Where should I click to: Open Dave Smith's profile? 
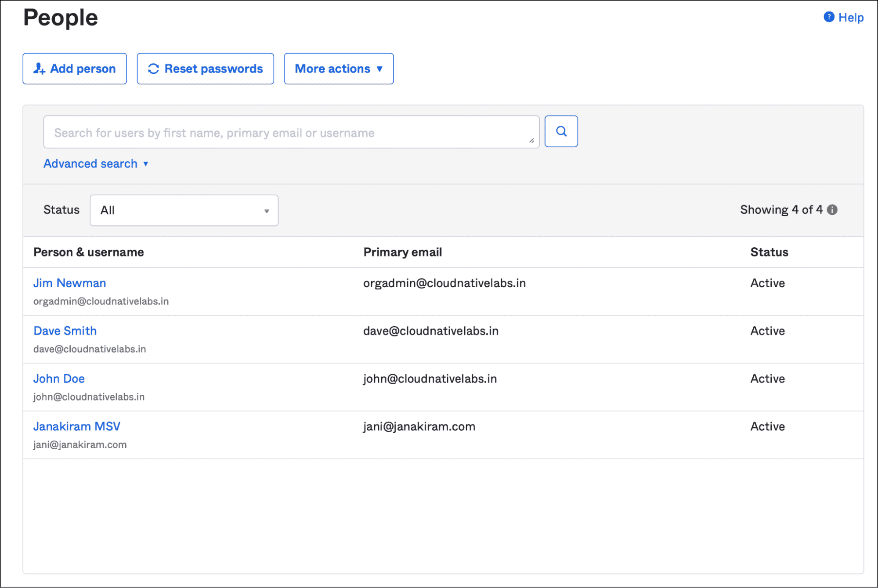click(x=65, y=331)
